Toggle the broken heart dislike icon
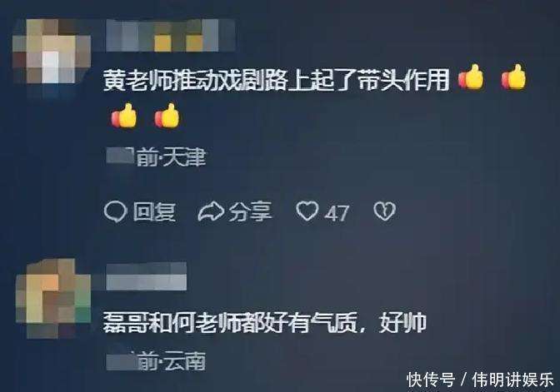The height and width of the screenshot is (392, 560). point(385,211)
